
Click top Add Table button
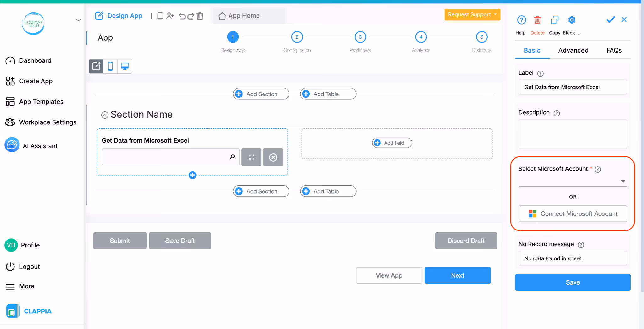328,94
